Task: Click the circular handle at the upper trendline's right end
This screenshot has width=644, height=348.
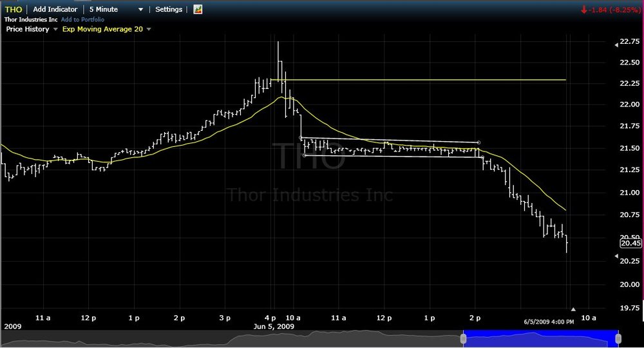Action: 479,142
